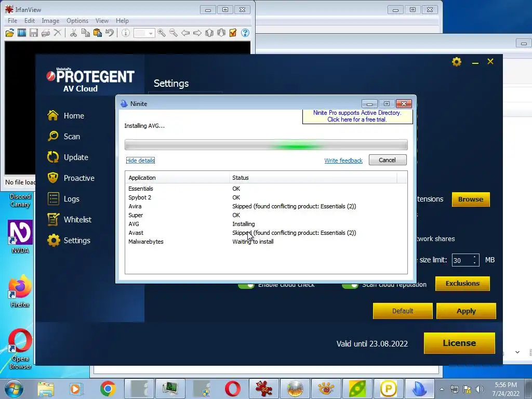The image size is (532, 399).
Task: Open the IrfanView View menu
Action: (x=102, y=21)
